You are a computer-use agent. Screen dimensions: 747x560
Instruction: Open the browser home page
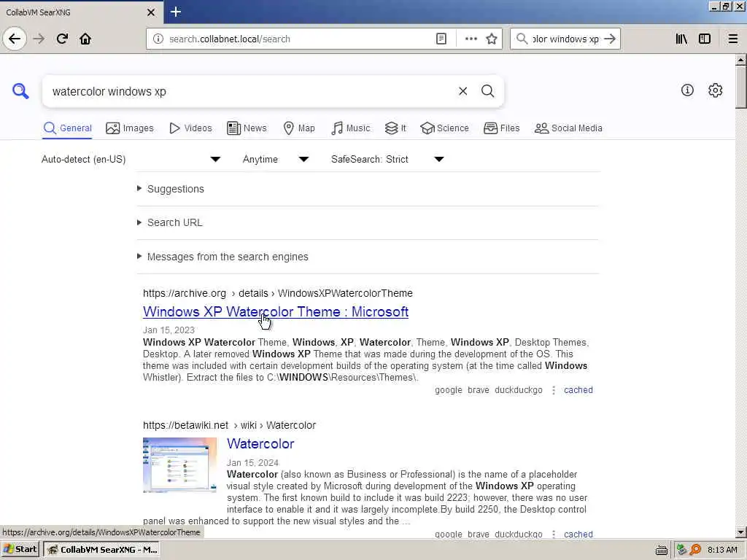85,39
